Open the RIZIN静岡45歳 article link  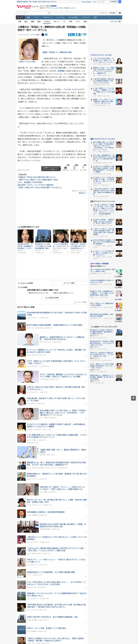(x=57, y=314)
